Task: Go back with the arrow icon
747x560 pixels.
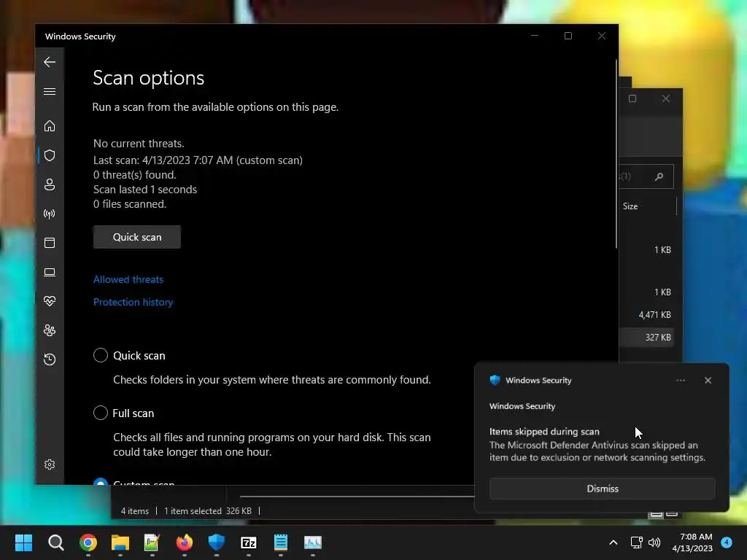Action: (50, 62)
